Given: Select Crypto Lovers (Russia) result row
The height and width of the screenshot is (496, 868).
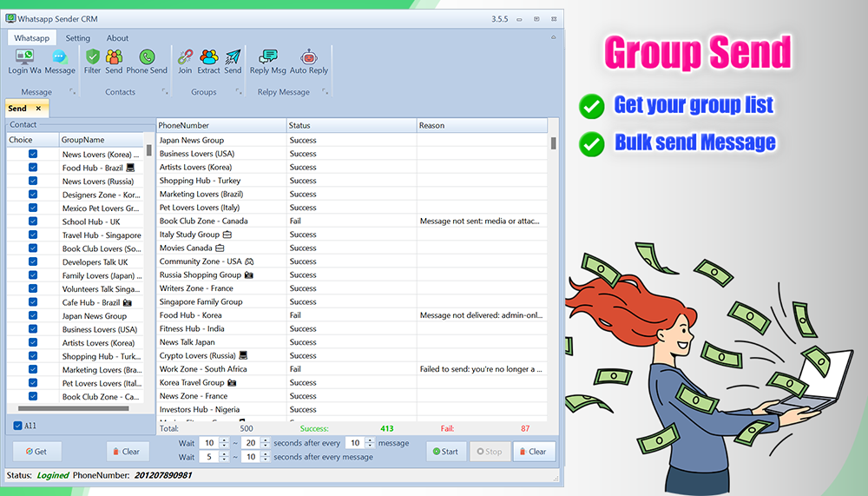Looking at the screenshot, I should (352, 355).
